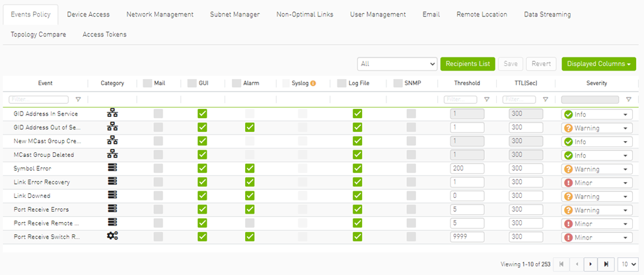Open the Topology Compare tab

38,34
